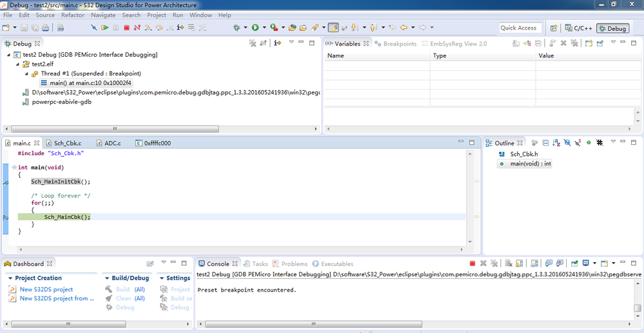This screenshot has height=333, width=644.
Task: Click the New file icon in toolbar
Action: (x=6, y=28)
